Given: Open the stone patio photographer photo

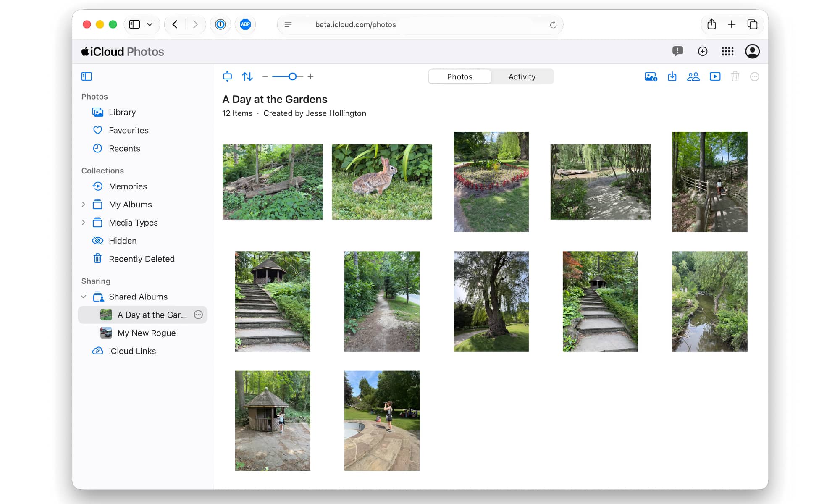Looking at the screenshot, I should click(x=382, y=420).
